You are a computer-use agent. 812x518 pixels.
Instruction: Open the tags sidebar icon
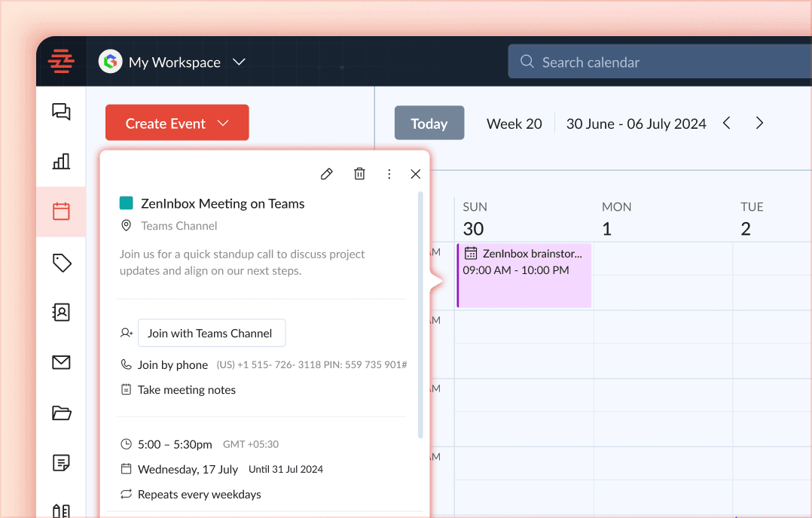62,263
